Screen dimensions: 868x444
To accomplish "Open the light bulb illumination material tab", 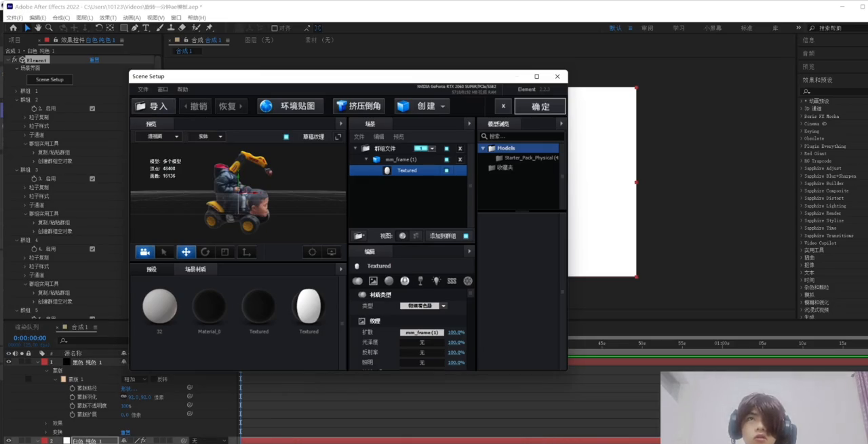I will click(x=436, y=281).
